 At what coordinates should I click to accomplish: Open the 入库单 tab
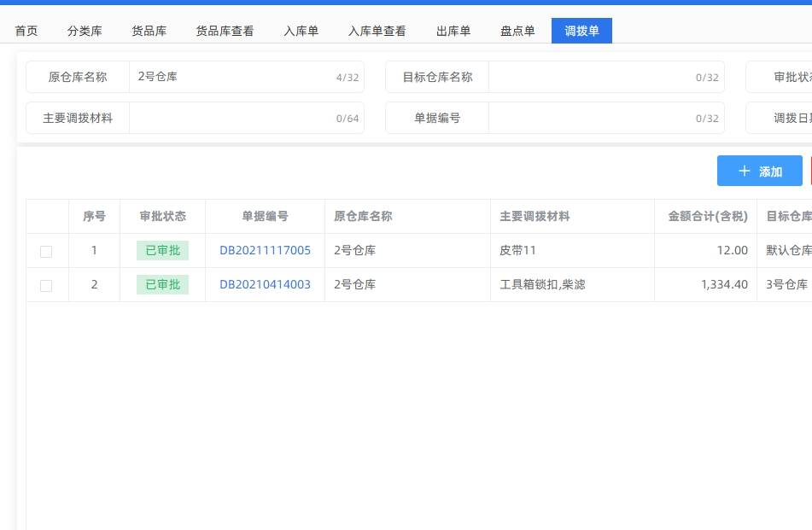pos(301,31)
